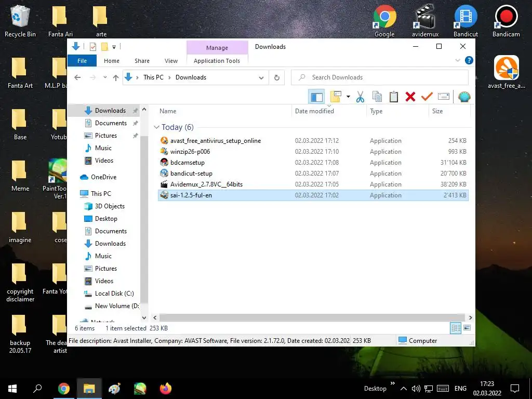Select the Avidemux_2.7.8VC__64bits file

(x=313, y=184)
